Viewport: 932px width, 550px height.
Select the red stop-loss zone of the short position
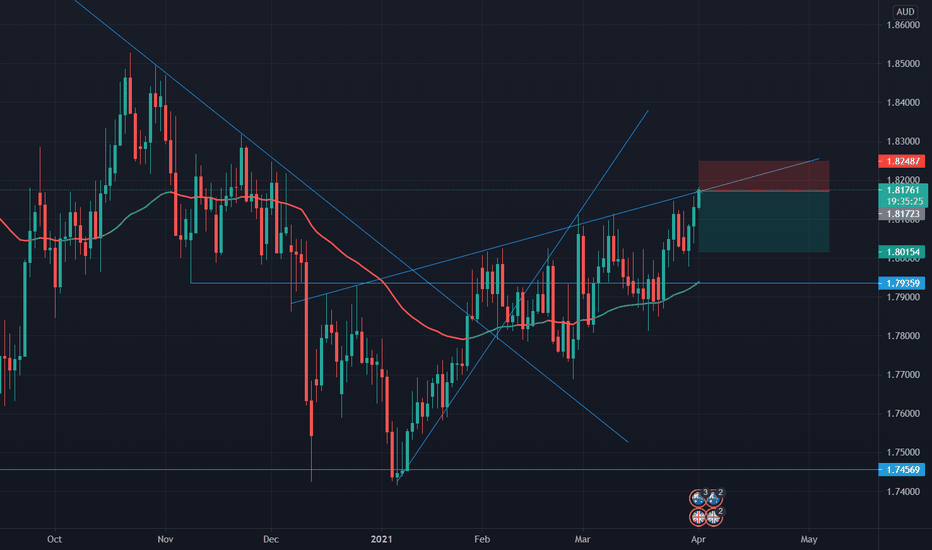coord(764,176)
